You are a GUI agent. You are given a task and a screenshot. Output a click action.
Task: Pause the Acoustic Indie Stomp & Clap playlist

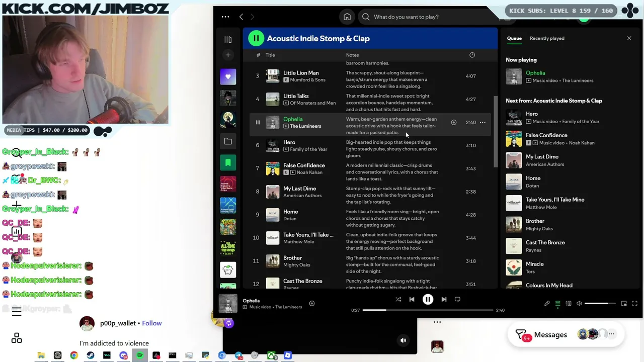256,38
